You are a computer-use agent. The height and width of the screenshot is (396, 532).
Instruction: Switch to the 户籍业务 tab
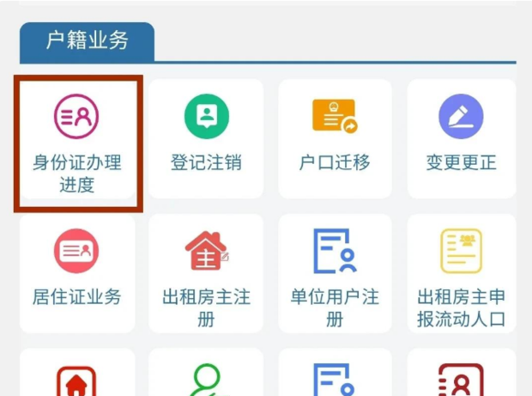pyautogui.click(x=88, y=40)
